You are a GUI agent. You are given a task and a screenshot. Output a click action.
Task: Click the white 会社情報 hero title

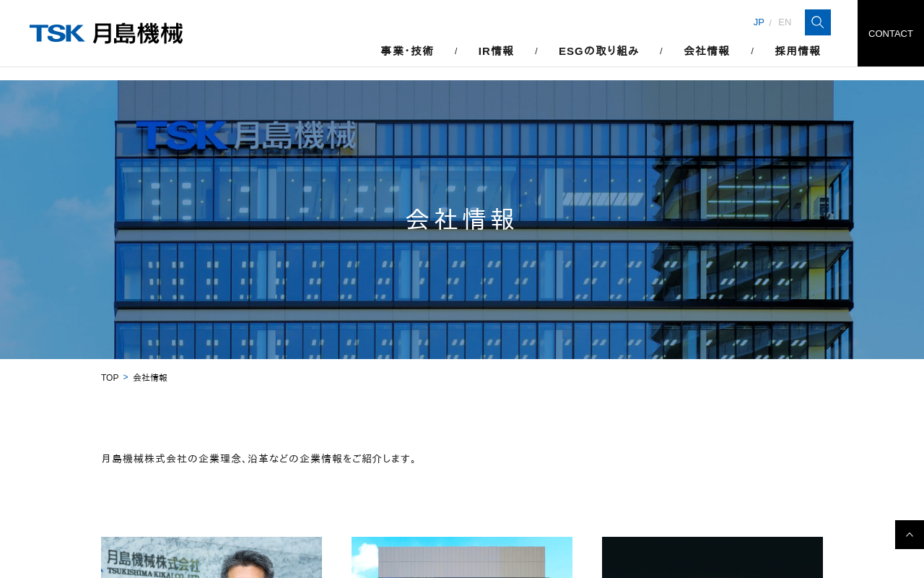point(461,220)
